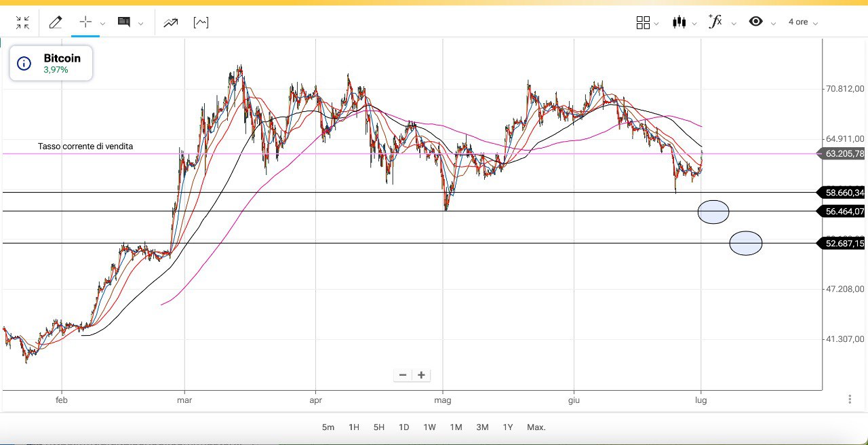The height and width of the screenshot is (445, 868).
Task: Open the chart layout grid icon
Action: point(643,22)
